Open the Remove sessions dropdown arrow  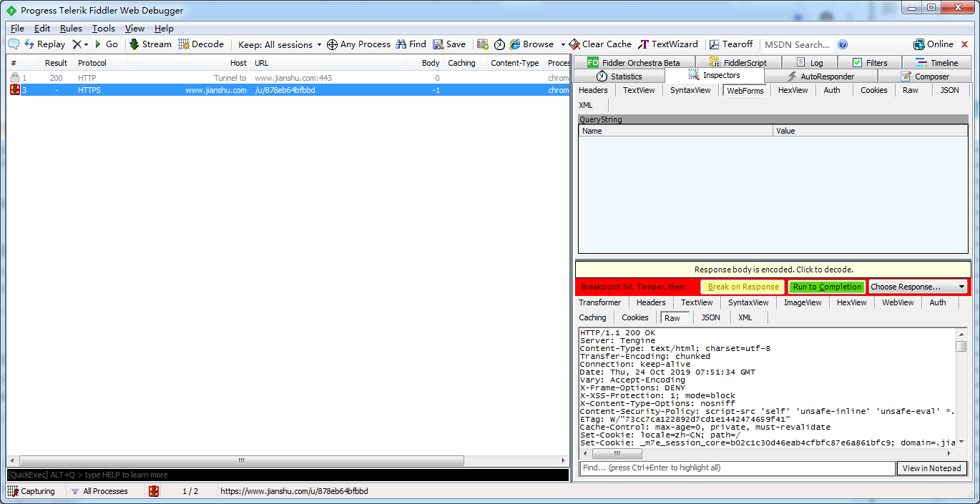coord(87,44)
